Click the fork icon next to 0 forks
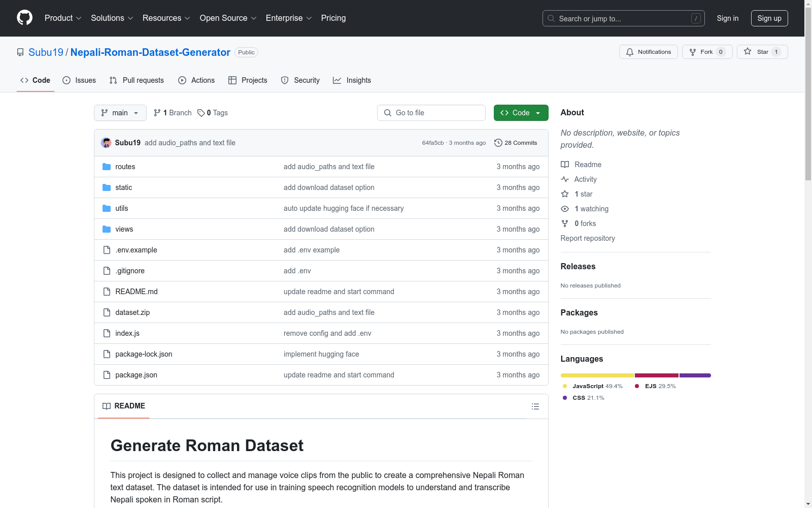Viewport: 812px width, 508px height. (x=565, y=224)
